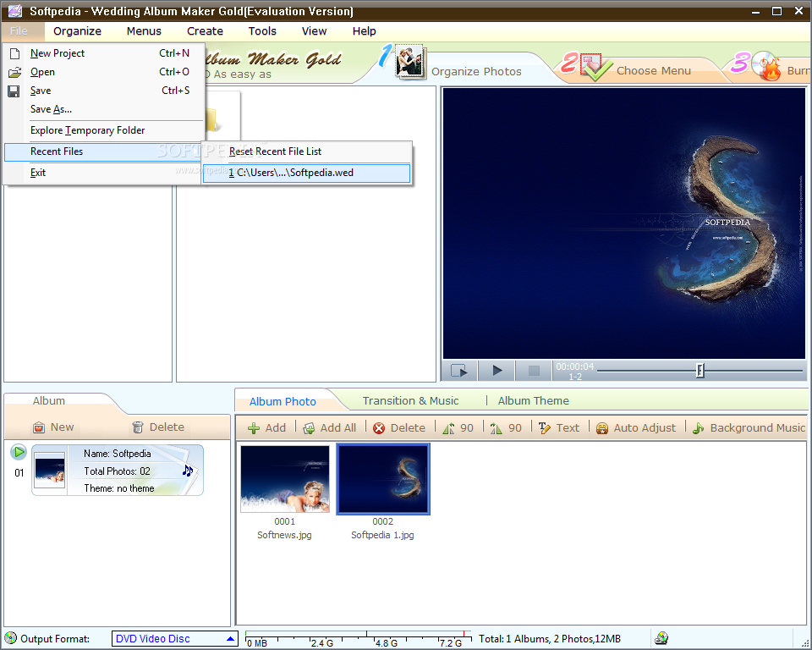The height and width of the screenshot is (650, 812).
Task: Click the red Delete photo icon
Action: pos(379,428)
